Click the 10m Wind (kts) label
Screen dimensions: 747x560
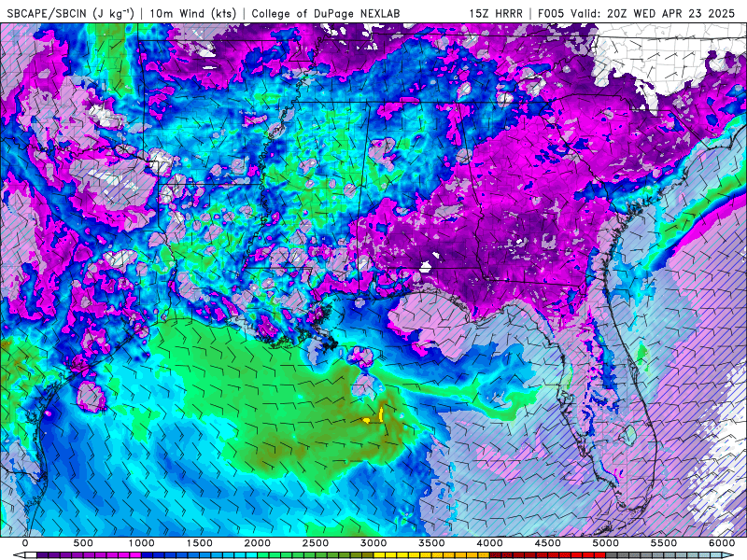click(193, 13)
